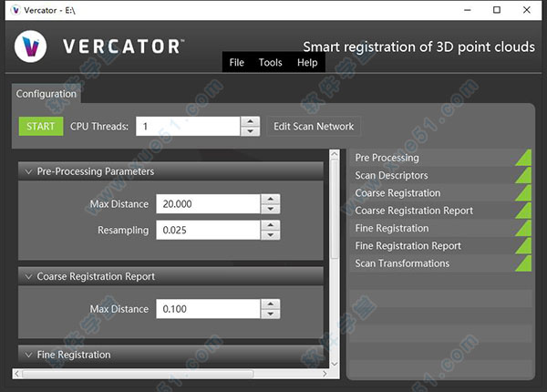Increase Pre-Processing Max Distance value
The height and width of the screenshot is (392, 547).
[x=270, y=199]
